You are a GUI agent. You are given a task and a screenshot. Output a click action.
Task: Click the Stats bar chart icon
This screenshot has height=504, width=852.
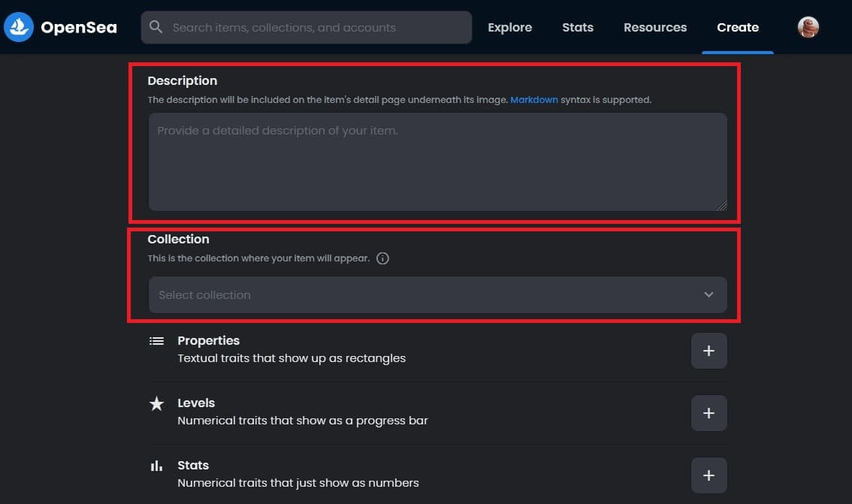point(156,466)
